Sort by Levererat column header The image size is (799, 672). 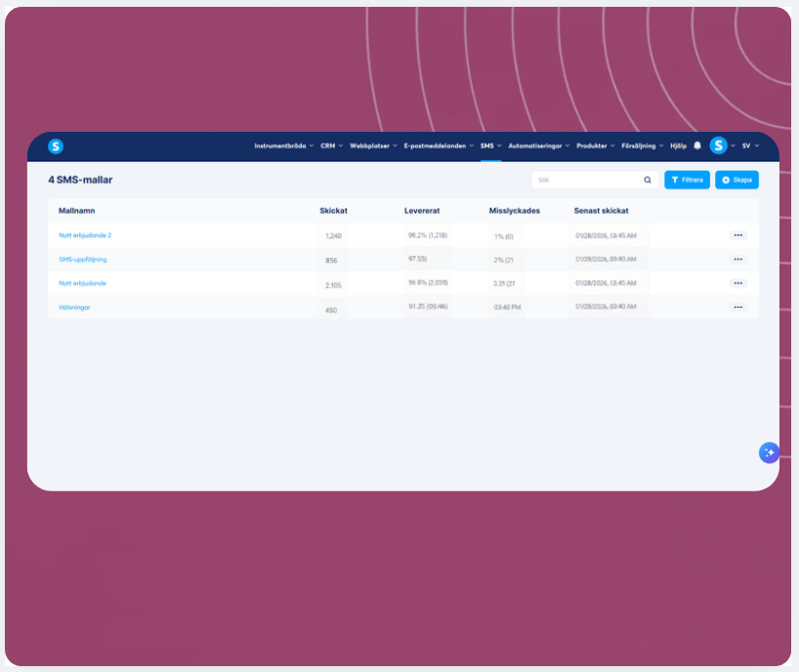tap(422, 210)
